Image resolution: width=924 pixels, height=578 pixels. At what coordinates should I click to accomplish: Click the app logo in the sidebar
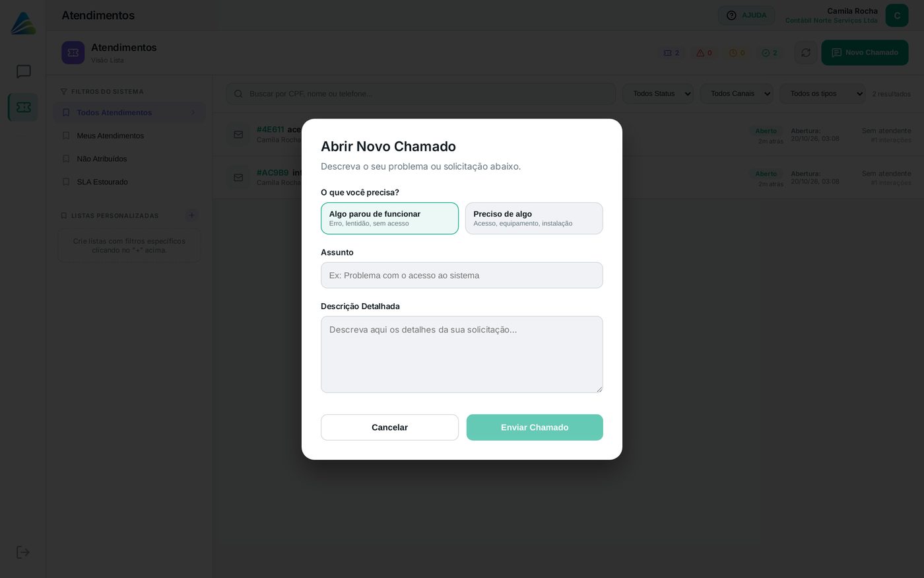click(x=23, y=23)
